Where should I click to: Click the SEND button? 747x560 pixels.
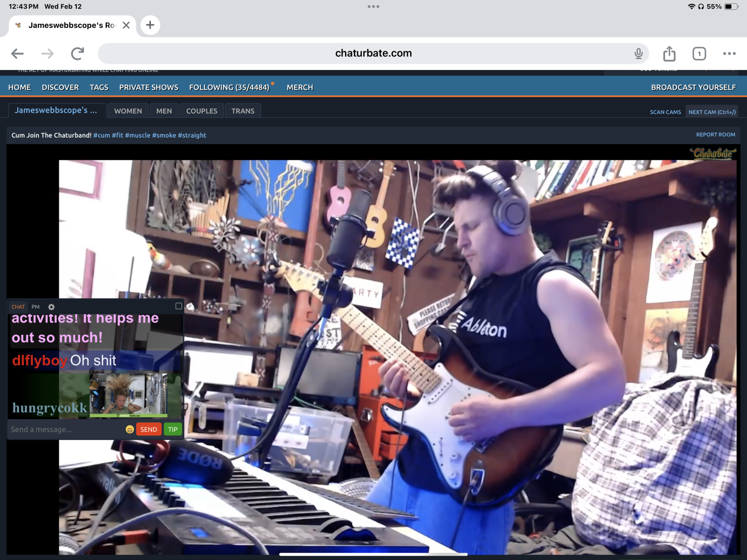[x=149, y=429]
